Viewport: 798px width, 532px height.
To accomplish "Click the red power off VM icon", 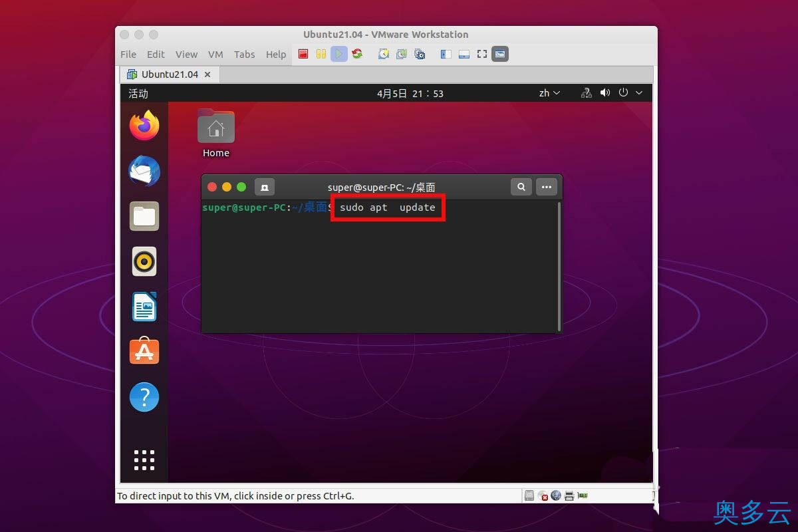I will coord(303,54).
